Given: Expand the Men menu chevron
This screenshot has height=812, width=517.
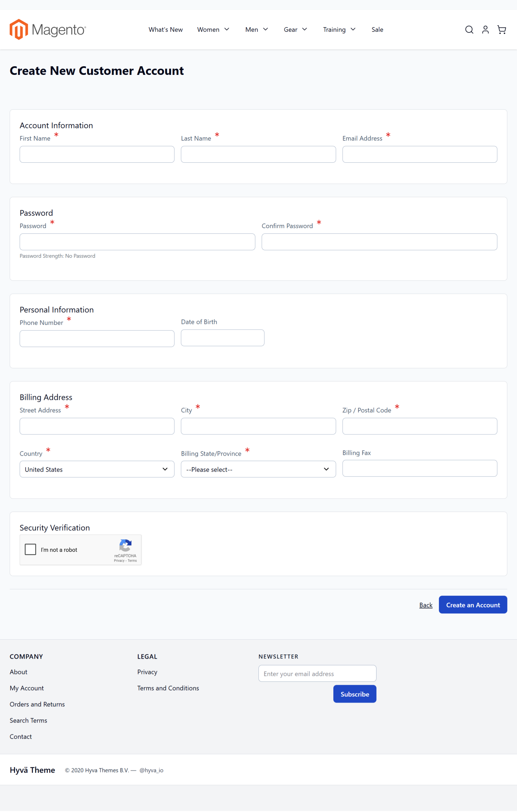Looking at the screenshot, I should [266, 29].
